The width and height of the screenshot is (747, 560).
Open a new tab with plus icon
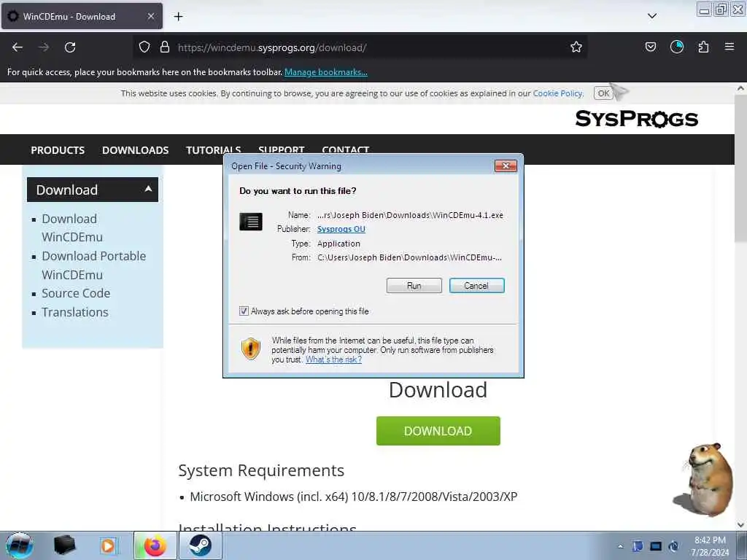[x=178, y=17]
